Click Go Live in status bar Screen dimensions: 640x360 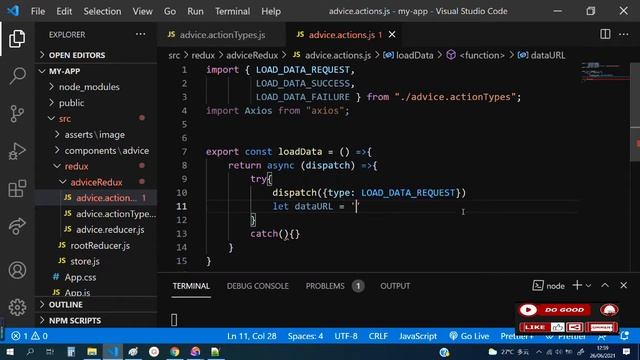click(469, 336)
